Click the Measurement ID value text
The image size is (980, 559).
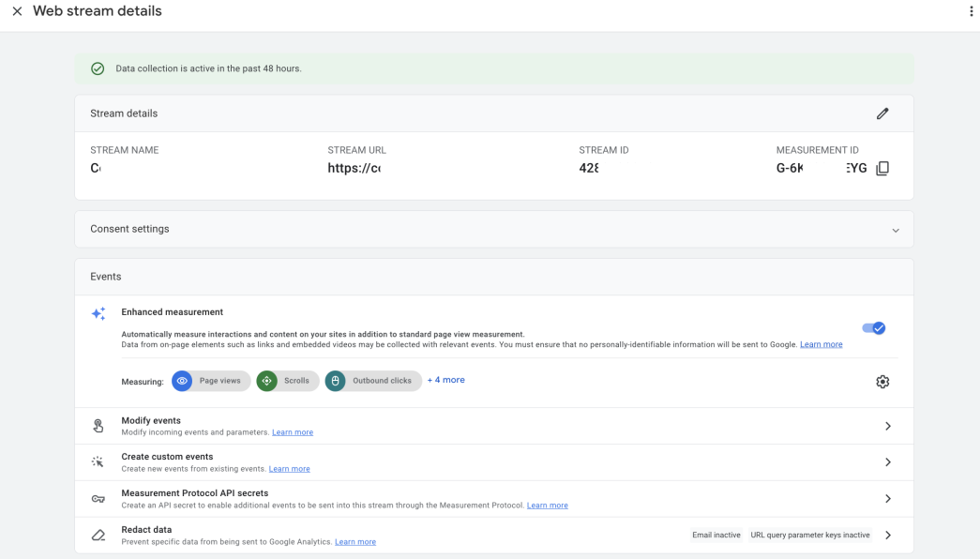(822, 168)
